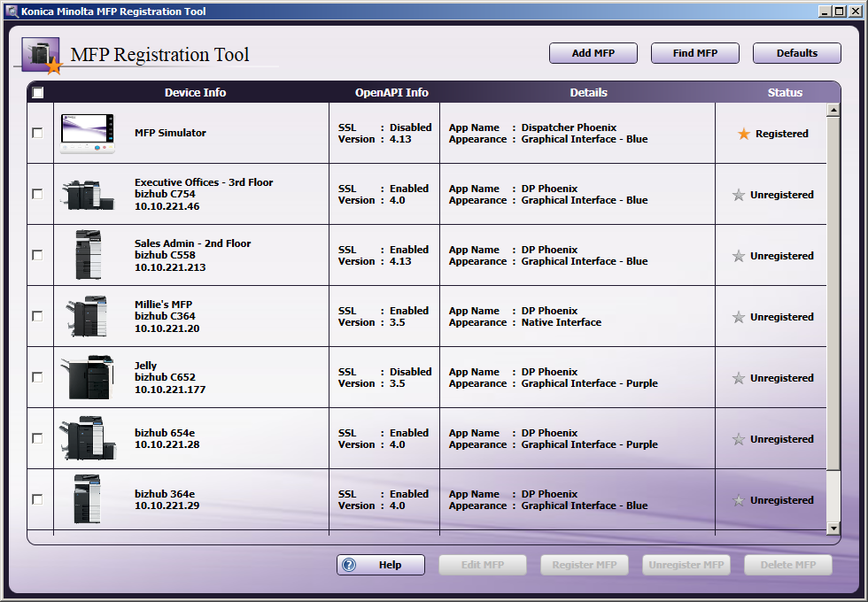
Task: Click the Register MFP button
Action: [x=584, y=565]
